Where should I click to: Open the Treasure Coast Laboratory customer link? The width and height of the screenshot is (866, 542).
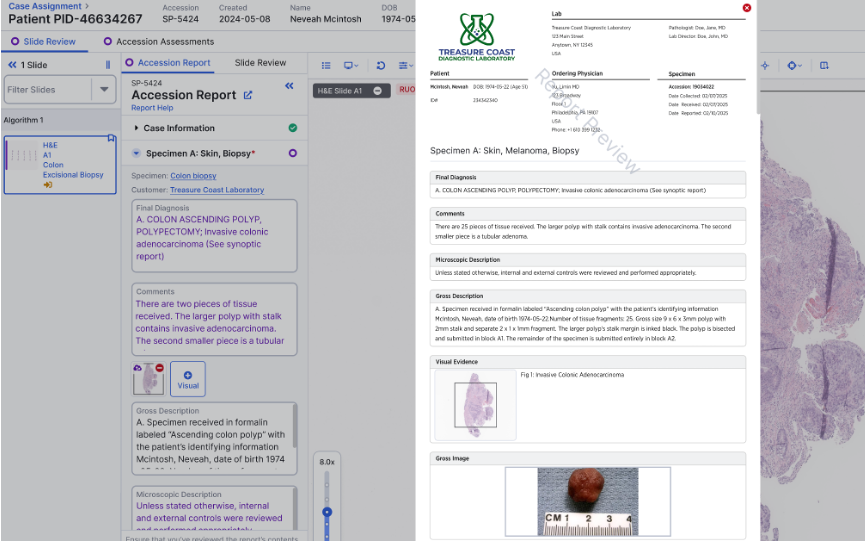217,190
